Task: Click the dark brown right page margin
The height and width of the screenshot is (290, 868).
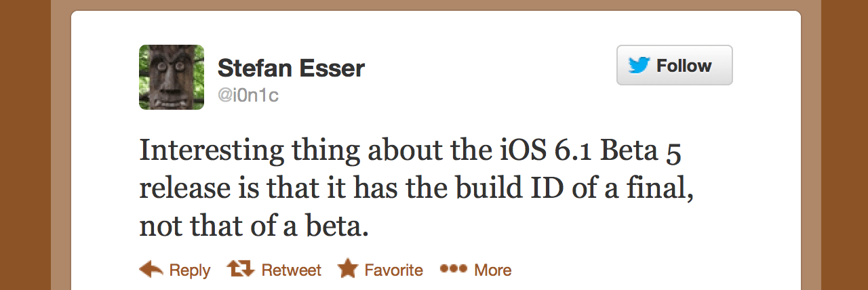Action: [x=844, y=145]
